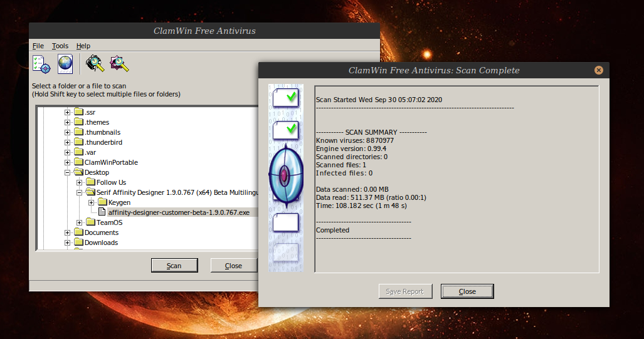Click the SCAN SUMMARY heading text
The width and height of the screenshot is (644, 339).
371,132
